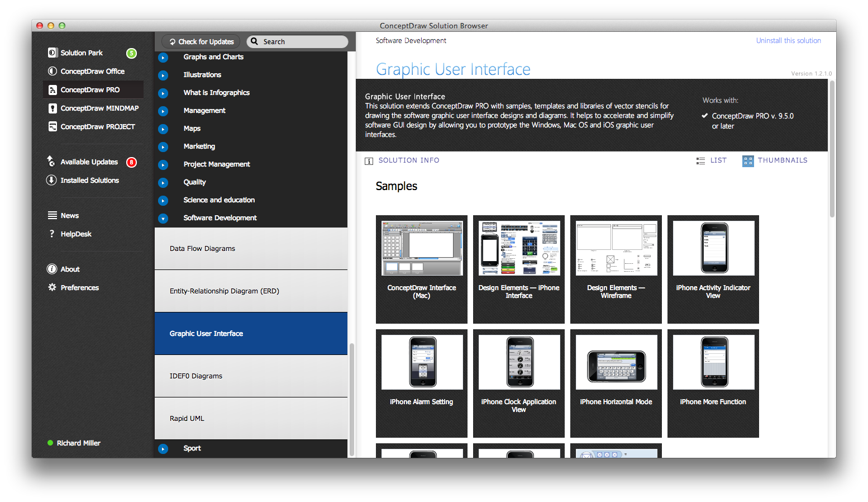The width and height of the screenshot is (868, 502).
Task: Click the Thumbnails grid icon
Action: click(x=748, y=161)
